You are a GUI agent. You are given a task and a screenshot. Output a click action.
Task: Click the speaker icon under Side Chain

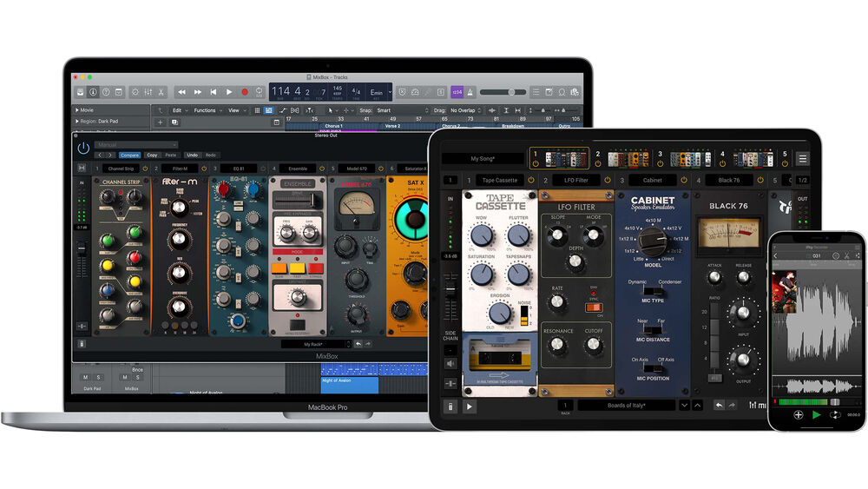pos(450,362)
